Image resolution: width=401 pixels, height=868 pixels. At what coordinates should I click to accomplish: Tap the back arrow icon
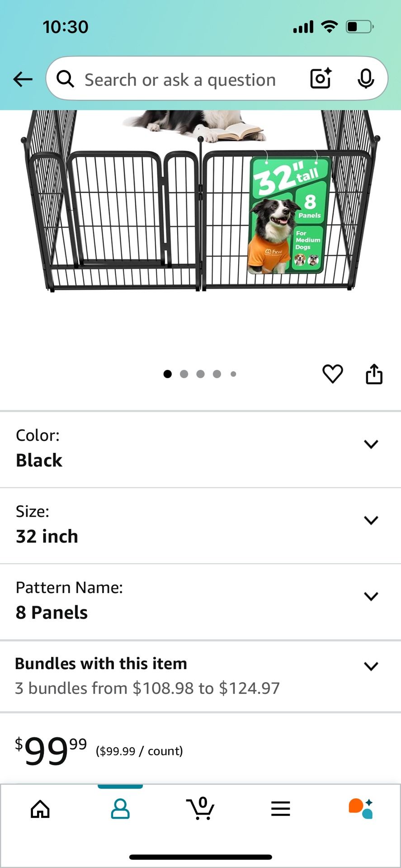[x=23, y=80]
